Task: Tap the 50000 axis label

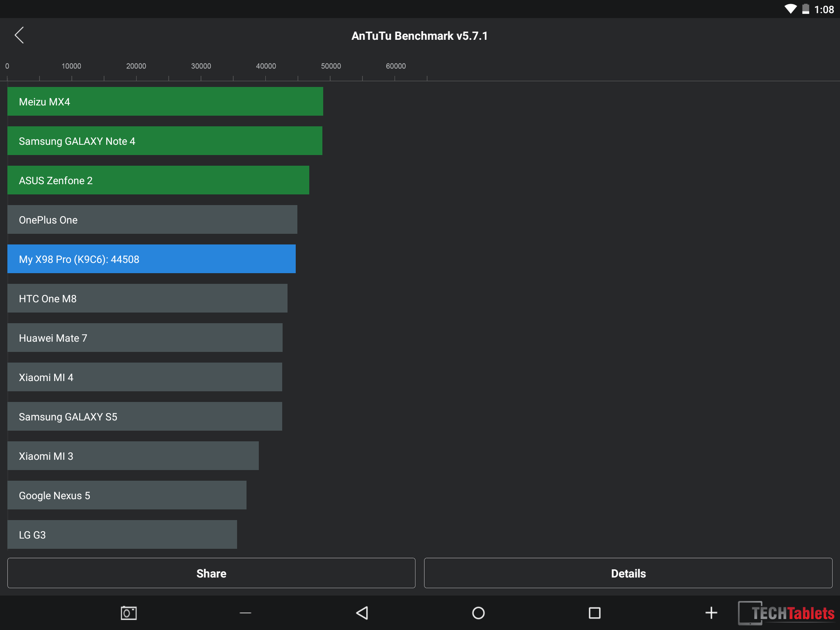Action: pos(331,66)
